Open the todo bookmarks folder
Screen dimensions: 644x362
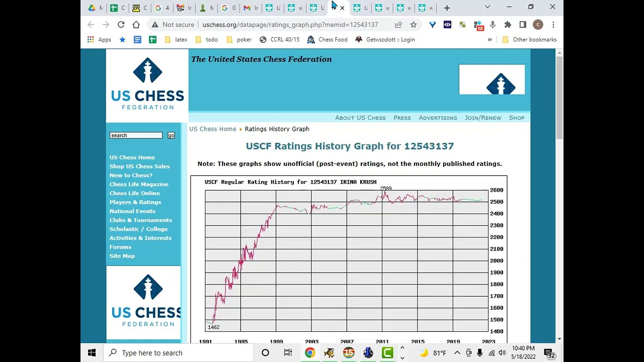coord(206,40)
